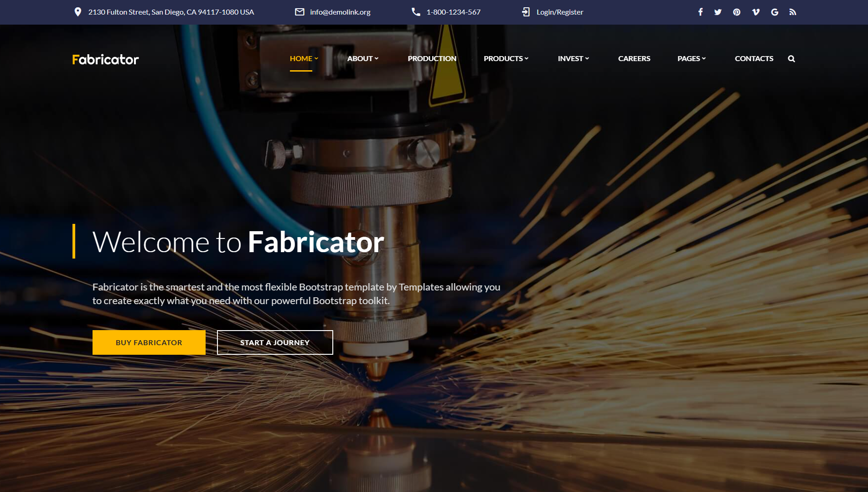This screenshot has height=492, width=868.
Task: Open the Vimeo social icon
Action: pyautogui.click(x=755, y=12)
